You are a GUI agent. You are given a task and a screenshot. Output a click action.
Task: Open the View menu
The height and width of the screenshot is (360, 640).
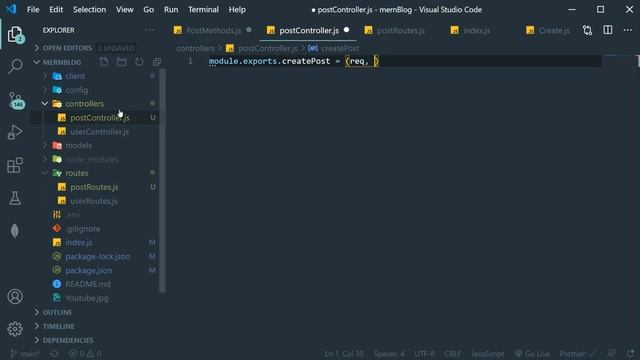(x=124, y=9)
